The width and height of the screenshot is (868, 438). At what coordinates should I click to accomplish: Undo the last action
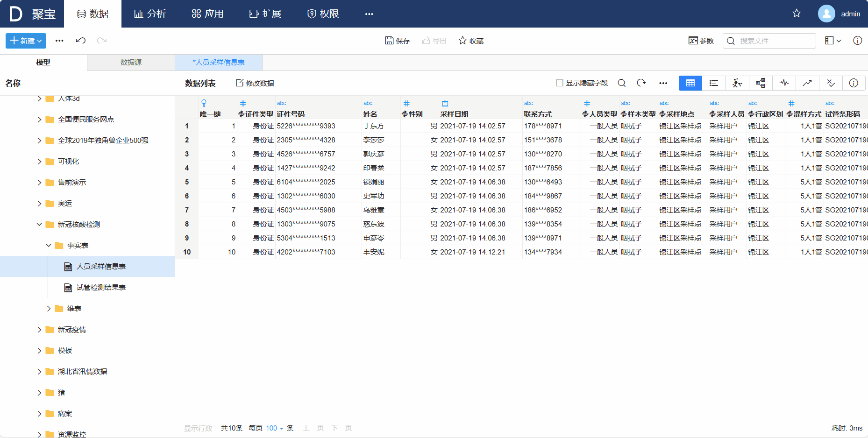pyautogui.click(x=81, y=41)
